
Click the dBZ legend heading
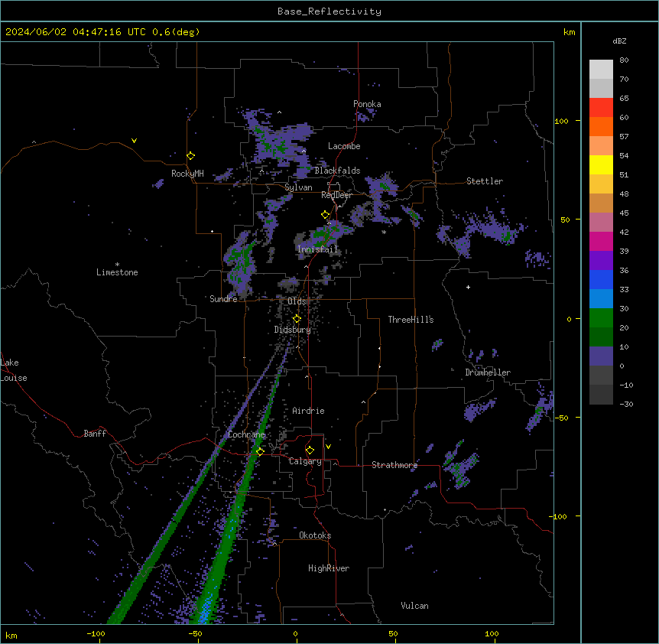(x=619, y=41)
